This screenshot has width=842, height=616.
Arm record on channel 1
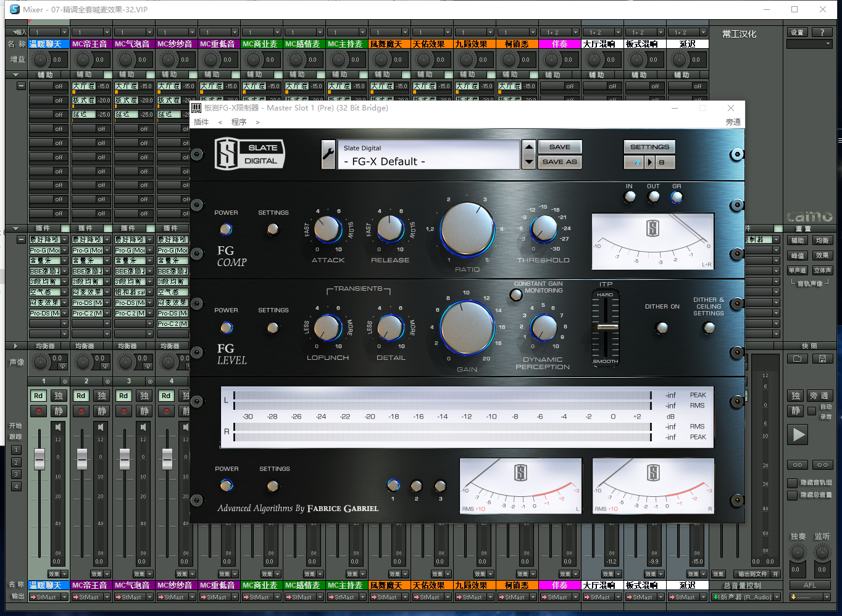pyautogui.click(x=39, y=411)
